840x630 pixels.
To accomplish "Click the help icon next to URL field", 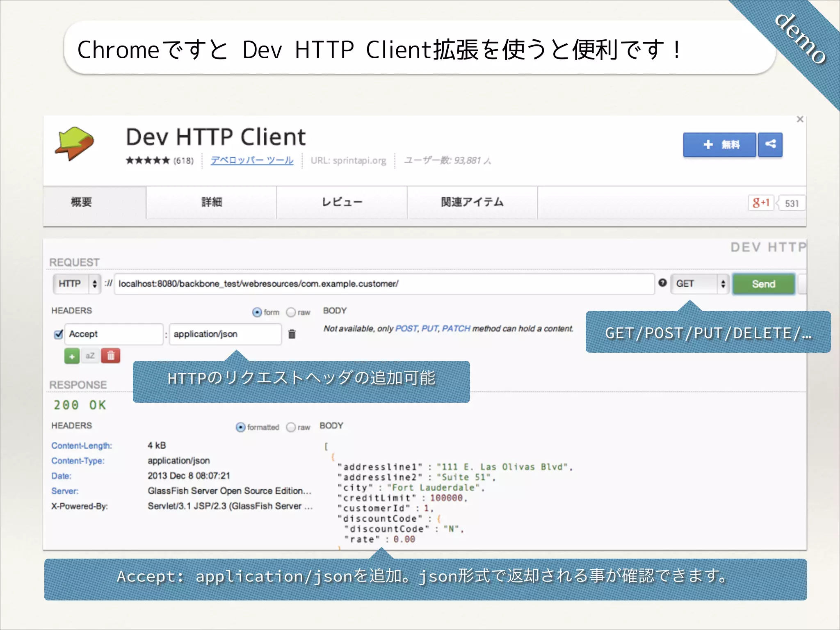I will point(662,283).
